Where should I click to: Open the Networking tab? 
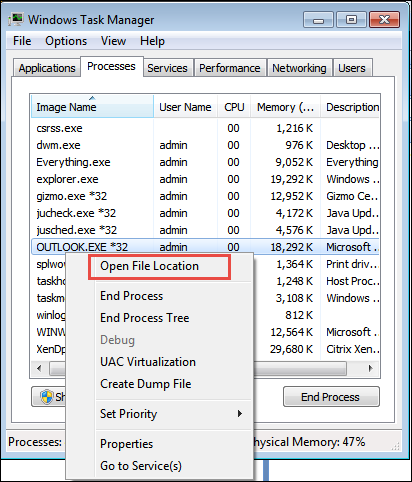(299, 68)
